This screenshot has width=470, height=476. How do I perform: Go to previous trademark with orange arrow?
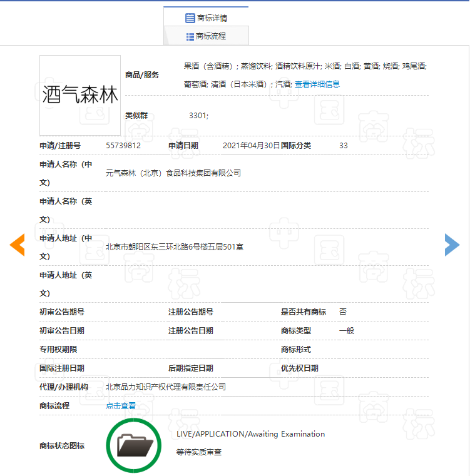[18, 245]
